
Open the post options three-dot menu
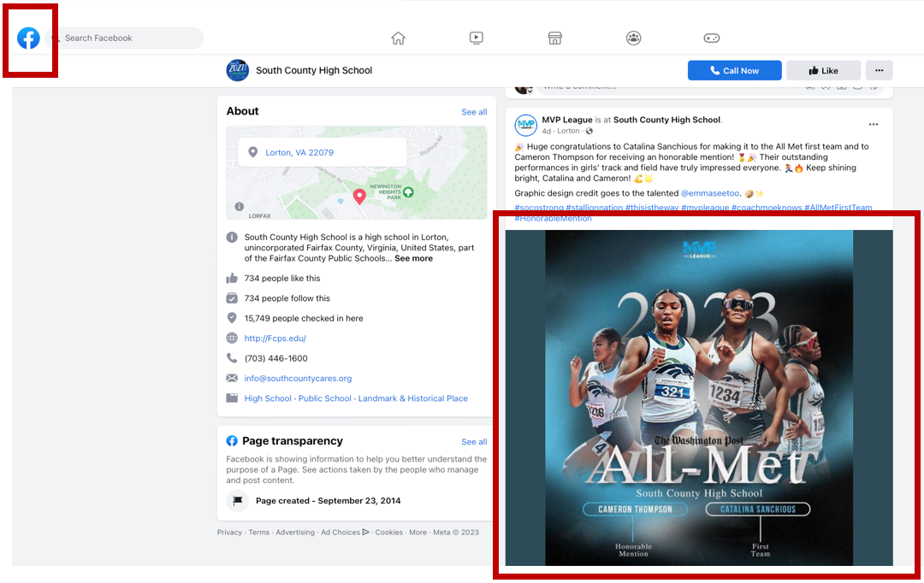pyautogui.click(x=874, y=124)
